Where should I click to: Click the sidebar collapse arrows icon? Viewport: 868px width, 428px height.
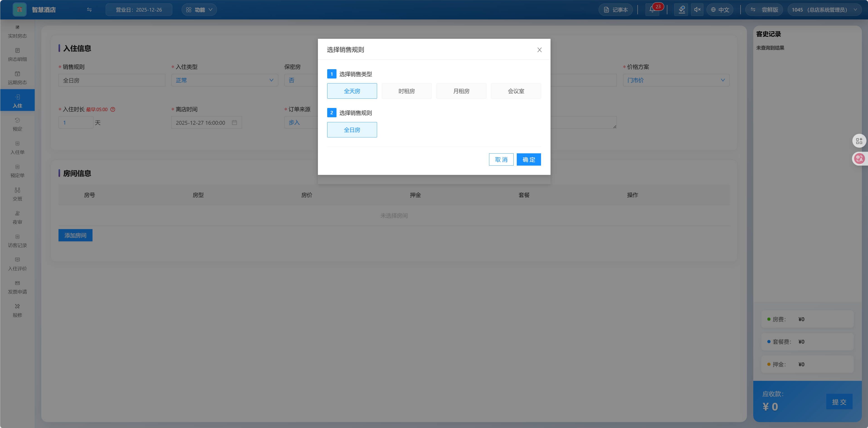[89, 10]
